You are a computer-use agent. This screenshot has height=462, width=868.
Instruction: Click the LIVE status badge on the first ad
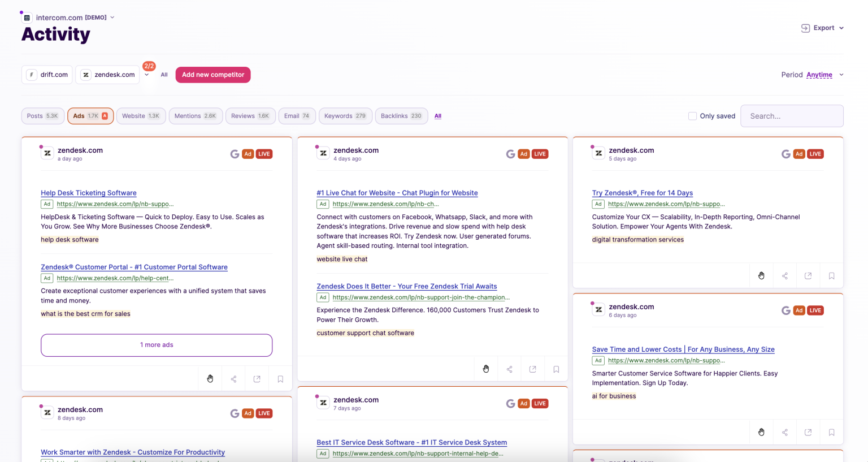[x=264, y=153]
